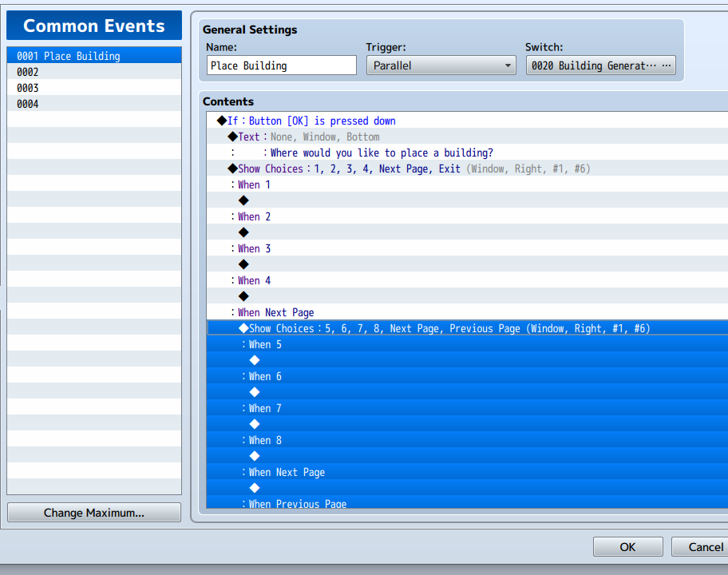Screen dimensions: 728x575
Task: Click the empty diamond under When 3
Action: 244,264
